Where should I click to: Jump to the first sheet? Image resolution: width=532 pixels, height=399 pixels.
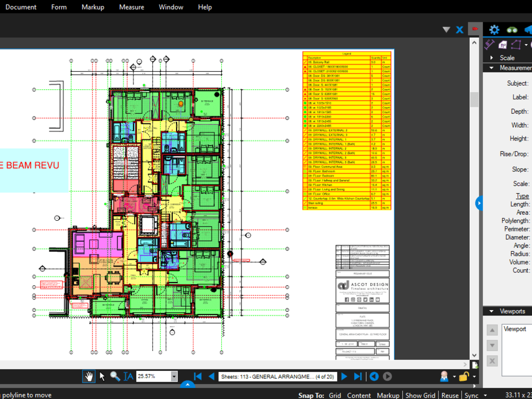click(x=197, y=376)
